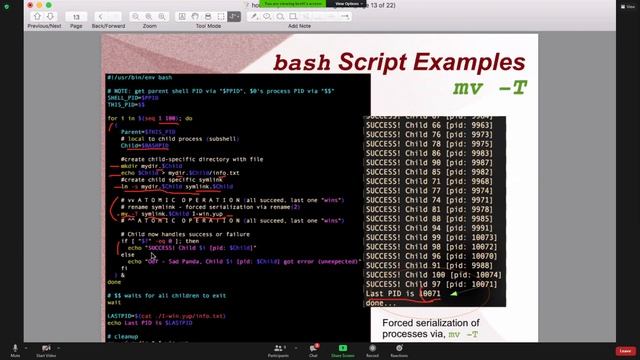
Task: Go to next page with down arrow
Action: [x=50, y=16]
